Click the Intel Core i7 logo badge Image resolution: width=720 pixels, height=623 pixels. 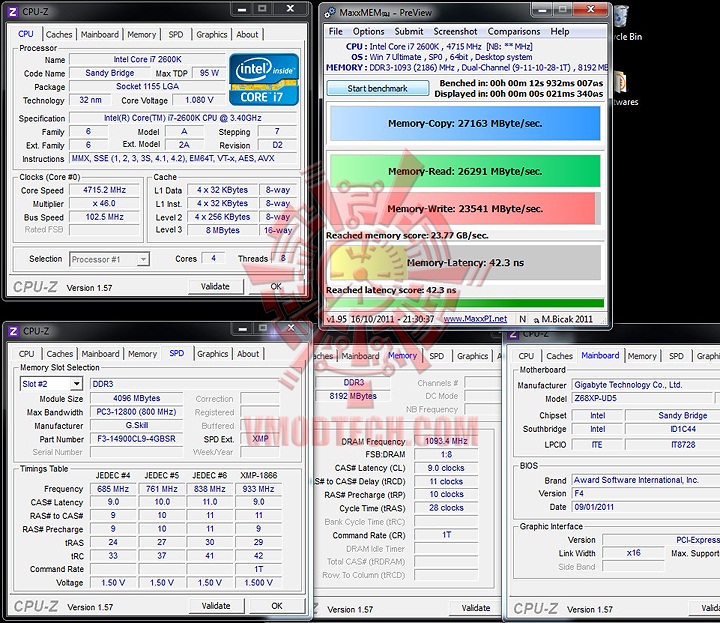point(264,79)
